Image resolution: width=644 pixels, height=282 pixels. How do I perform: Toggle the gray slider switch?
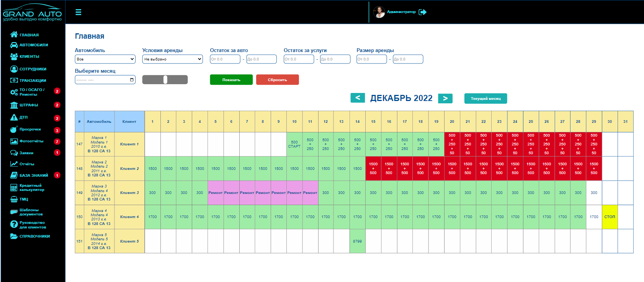point(165,80)
